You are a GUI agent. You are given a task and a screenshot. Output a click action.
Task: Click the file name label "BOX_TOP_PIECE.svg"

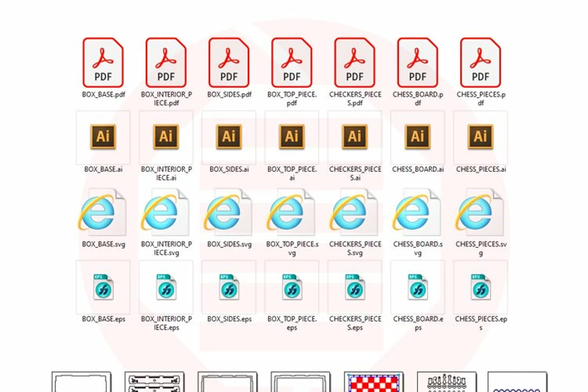(292, 249)
